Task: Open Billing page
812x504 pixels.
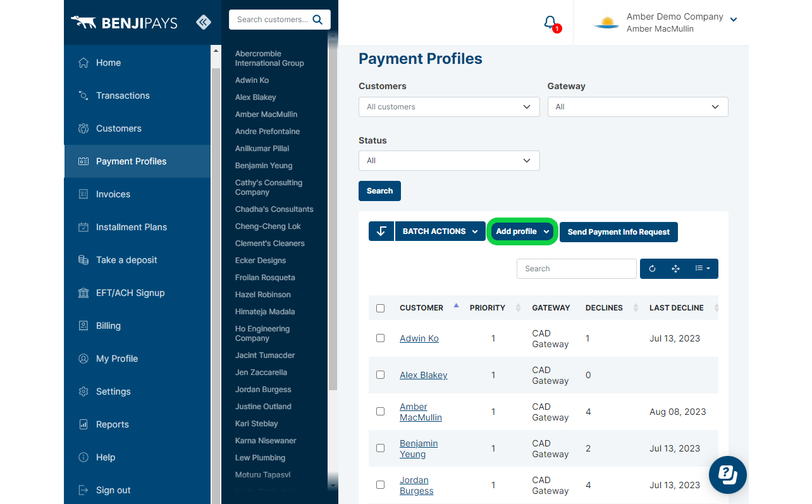Action: 137,326
